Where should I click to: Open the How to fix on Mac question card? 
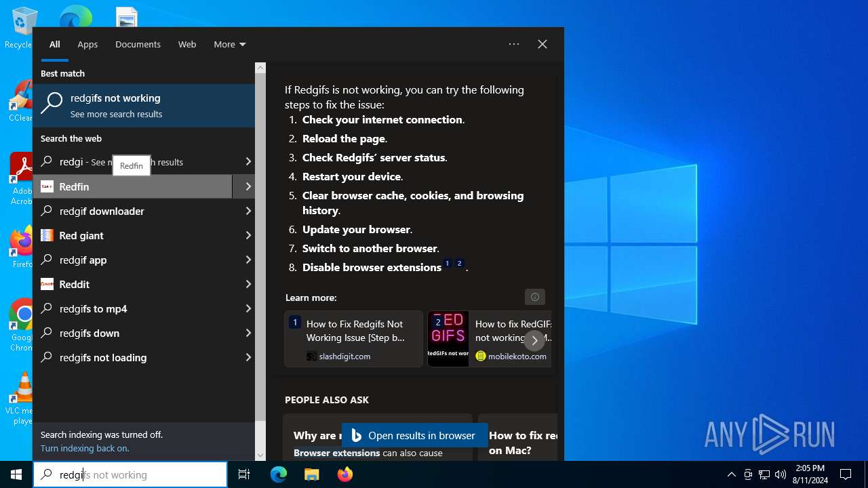click(x=518, y=438)
